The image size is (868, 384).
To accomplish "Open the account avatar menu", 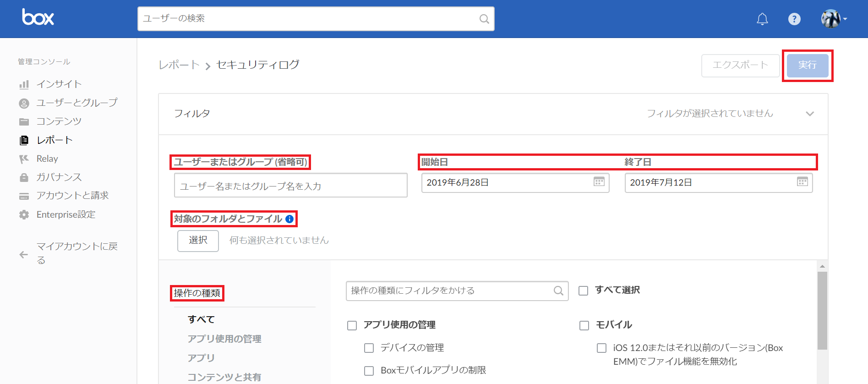I will [834, 19].
